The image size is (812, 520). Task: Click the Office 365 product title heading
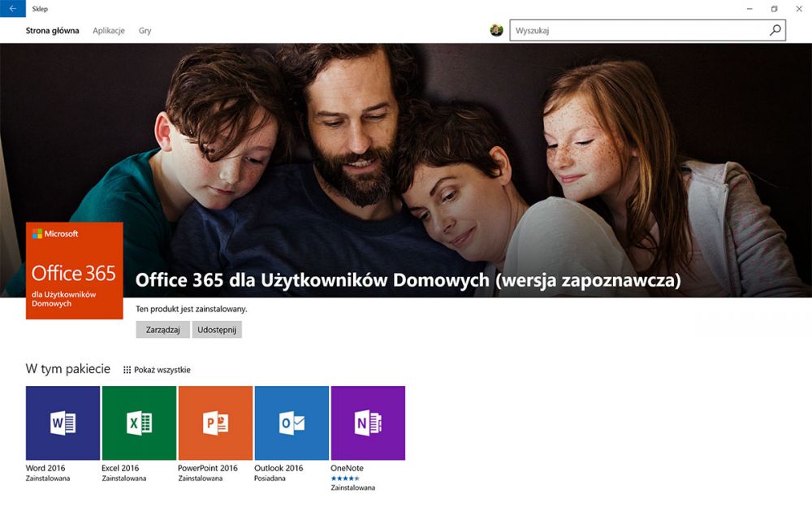pos(408,280)
